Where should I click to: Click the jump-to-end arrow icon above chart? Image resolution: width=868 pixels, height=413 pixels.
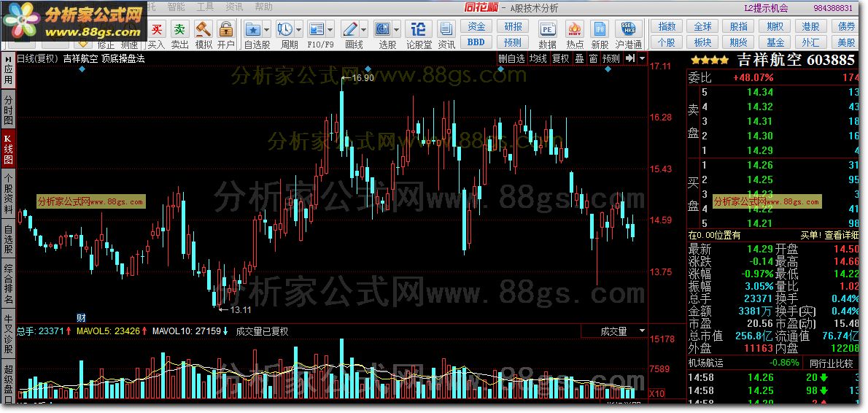tap(630, 58)
